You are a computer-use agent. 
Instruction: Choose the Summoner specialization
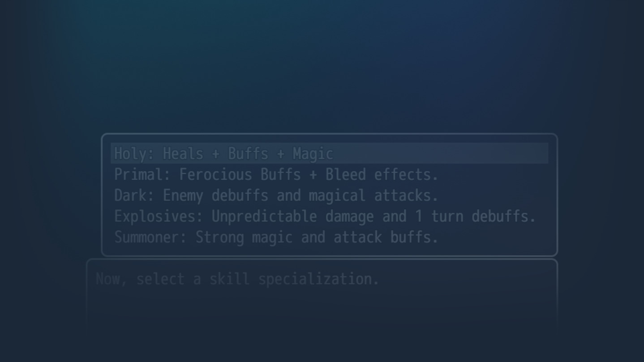click(x=276, y=237)
